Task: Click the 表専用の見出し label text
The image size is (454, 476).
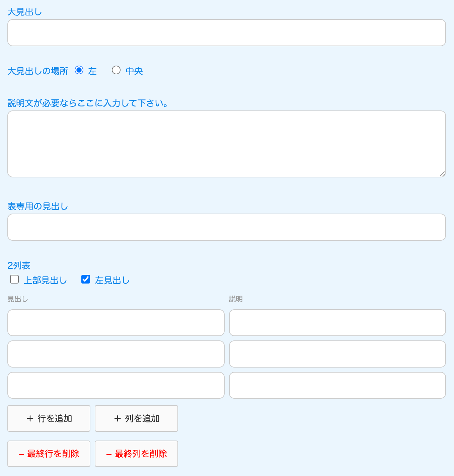Action: [38, 207]
